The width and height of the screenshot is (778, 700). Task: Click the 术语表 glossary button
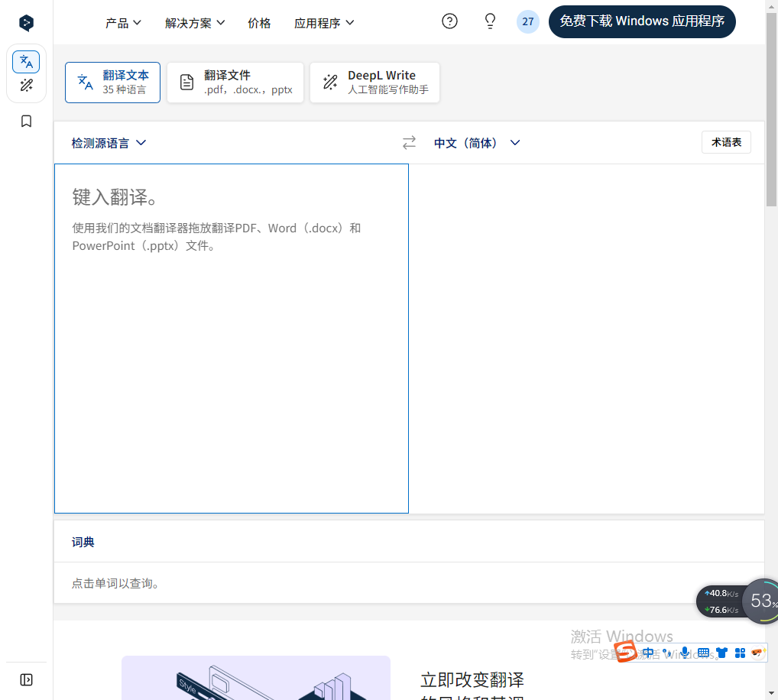726,142
